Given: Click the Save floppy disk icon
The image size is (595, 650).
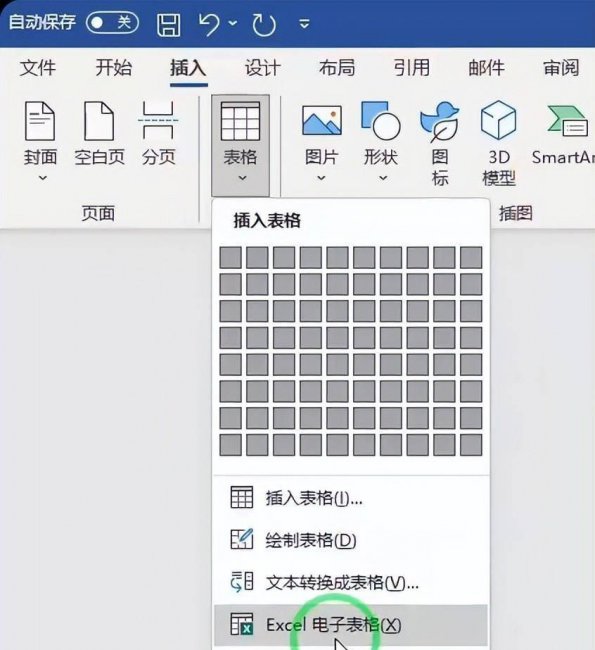Looking at the screenshot, I should [168, 24].
